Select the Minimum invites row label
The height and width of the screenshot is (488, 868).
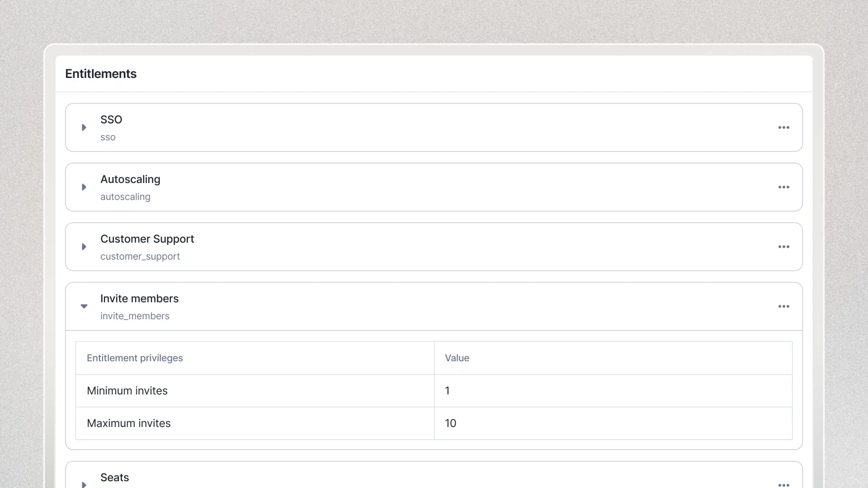pos(127,391)
